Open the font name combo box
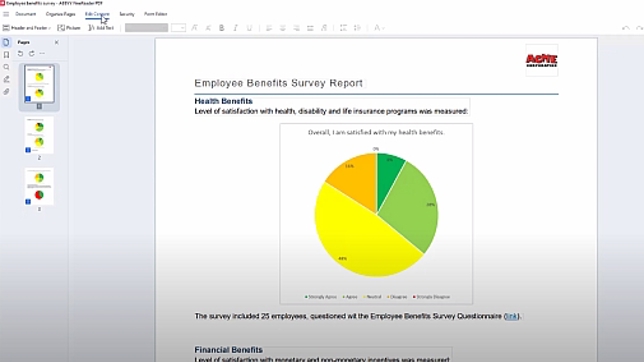The height and width of the screenshot is (362, 644). (147, 28)
